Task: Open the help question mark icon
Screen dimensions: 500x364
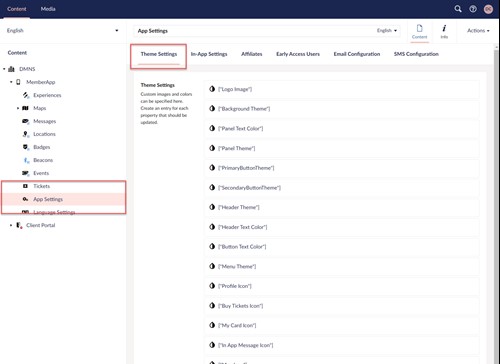Action: pos(473,9)
